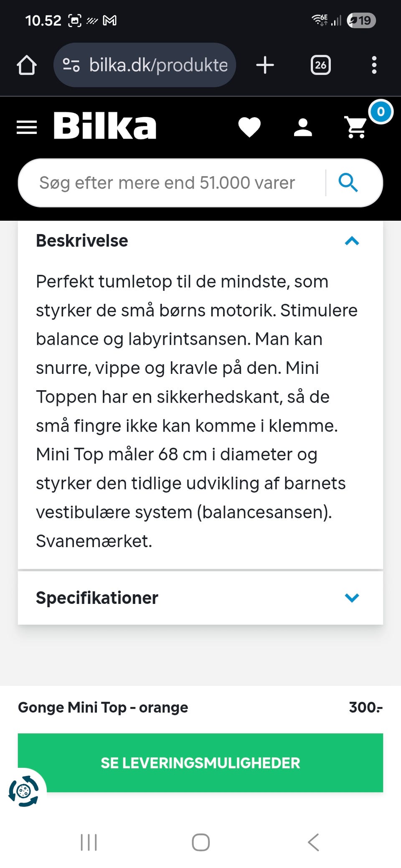Open the Bilka hamburger menu

(27, 127)
